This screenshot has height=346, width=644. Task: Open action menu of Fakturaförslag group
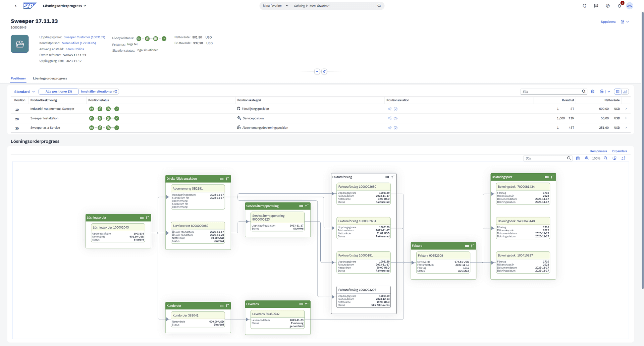point(387,177)
